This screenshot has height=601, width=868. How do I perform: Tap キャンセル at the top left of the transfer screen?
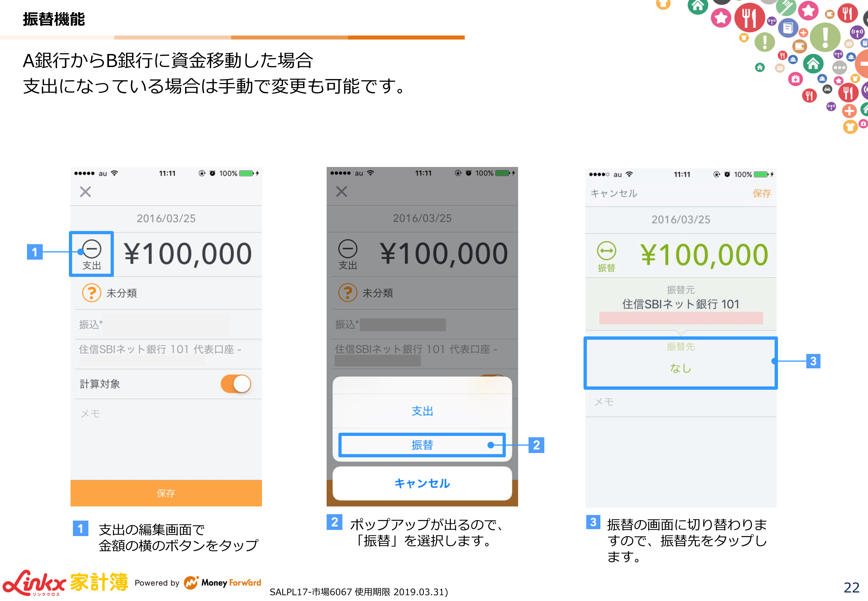[x=613, y=194]
